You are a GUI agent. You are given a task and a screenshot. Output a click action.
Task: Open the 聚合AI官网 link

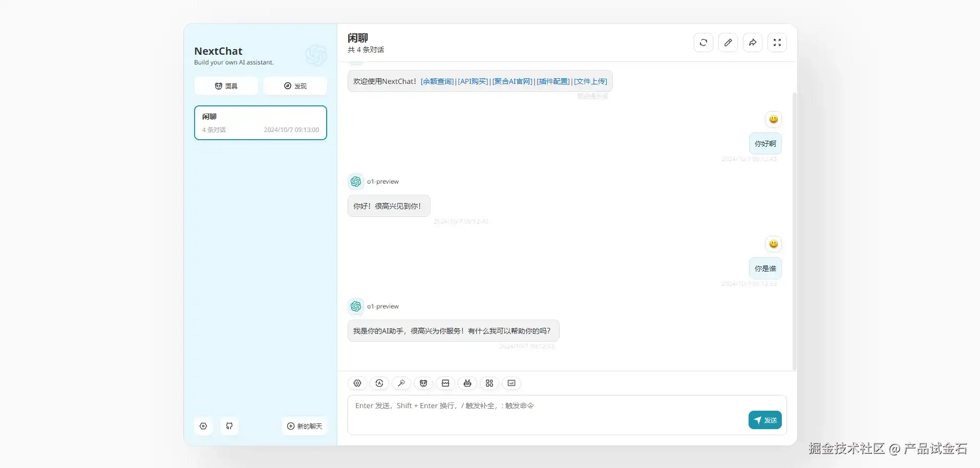point(513,81)
